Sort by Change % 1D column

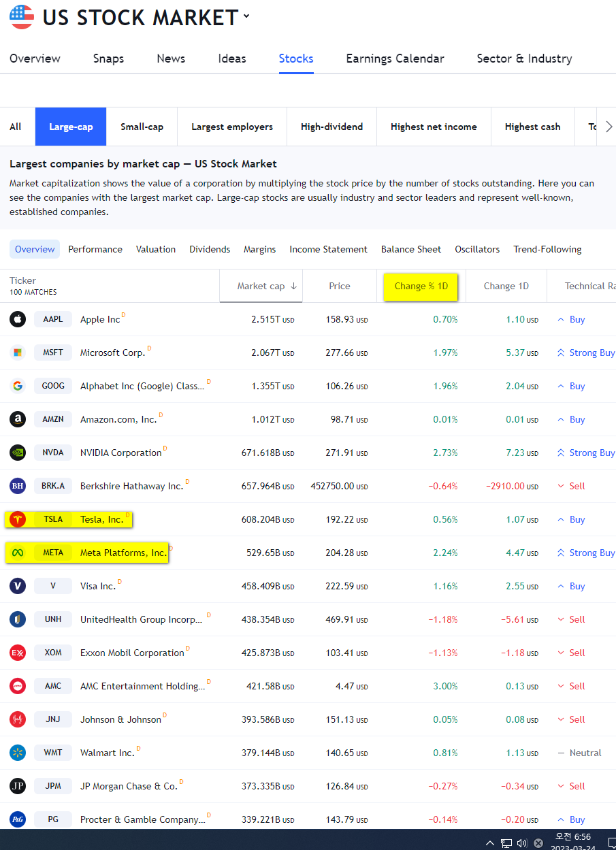pyautogui.click(x=421, y=286)
